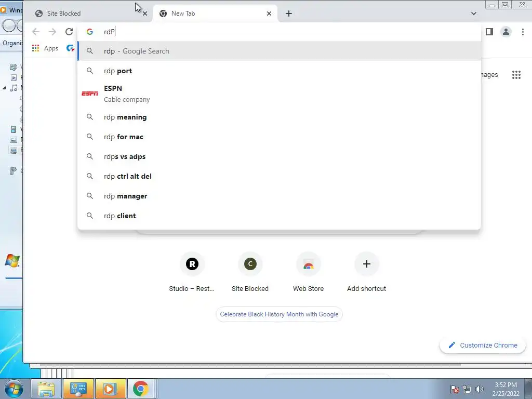Open the Web Store shortcut tile
The image size is (532, 399).
pos(309,272)
